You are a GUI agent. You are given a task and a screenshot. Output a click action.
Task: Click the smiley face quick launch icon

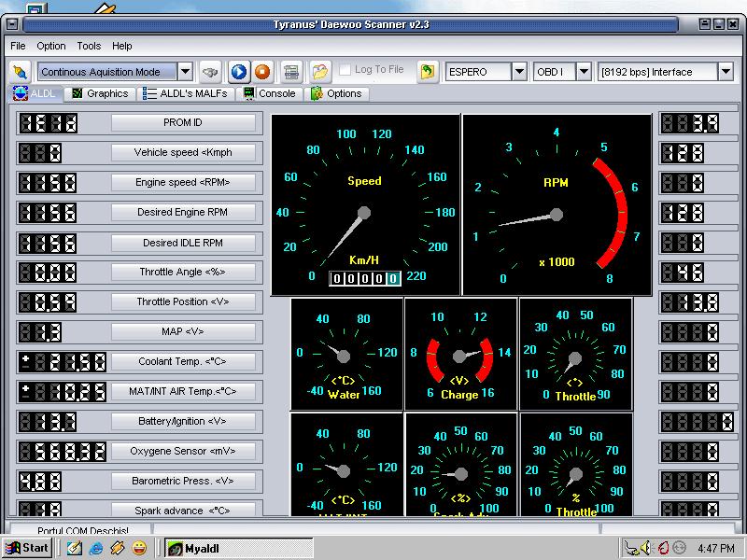pyautogui.click(x=139, y=548)
